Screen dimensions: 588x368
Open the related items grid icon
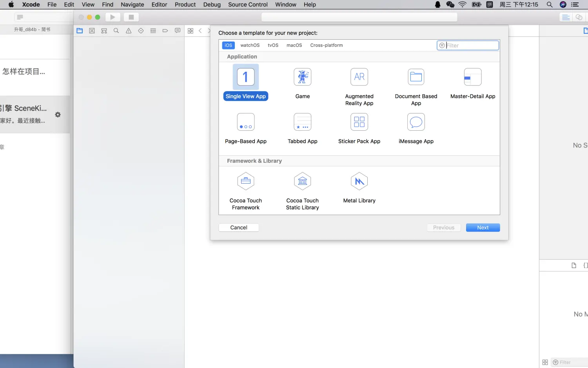pyautogui.click(x=191, y=31)
